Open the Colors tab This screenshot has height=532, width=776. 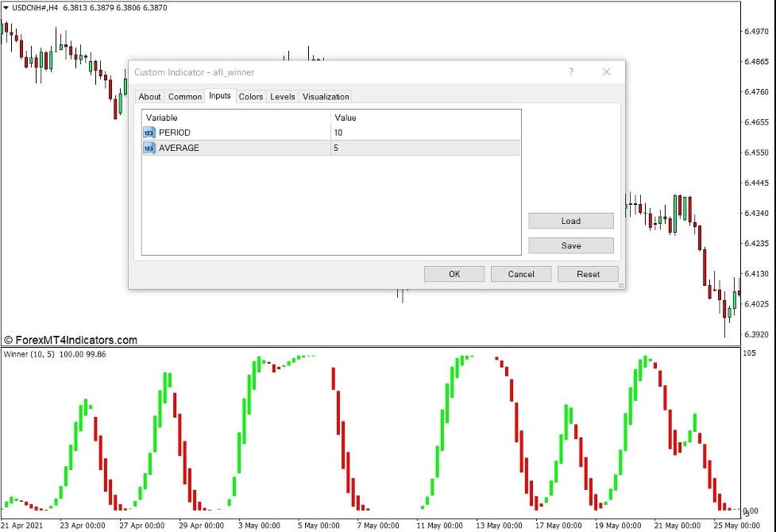tap(250, 96)
